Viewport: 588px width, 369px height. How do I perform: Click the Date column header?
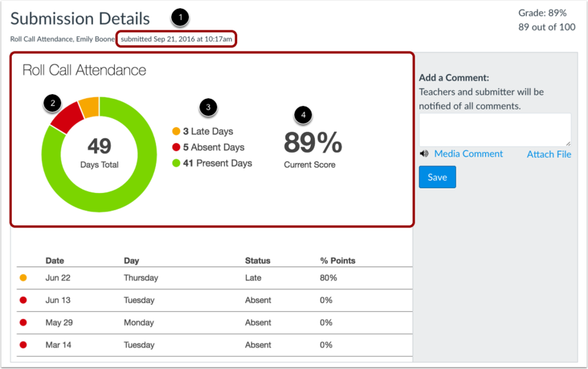55,260
